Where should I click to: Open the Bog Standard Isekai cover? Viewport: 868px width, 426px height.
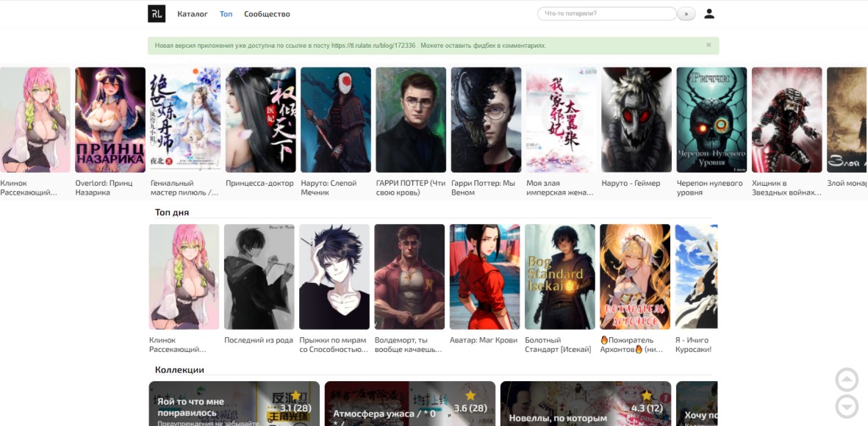pos(560,276)
